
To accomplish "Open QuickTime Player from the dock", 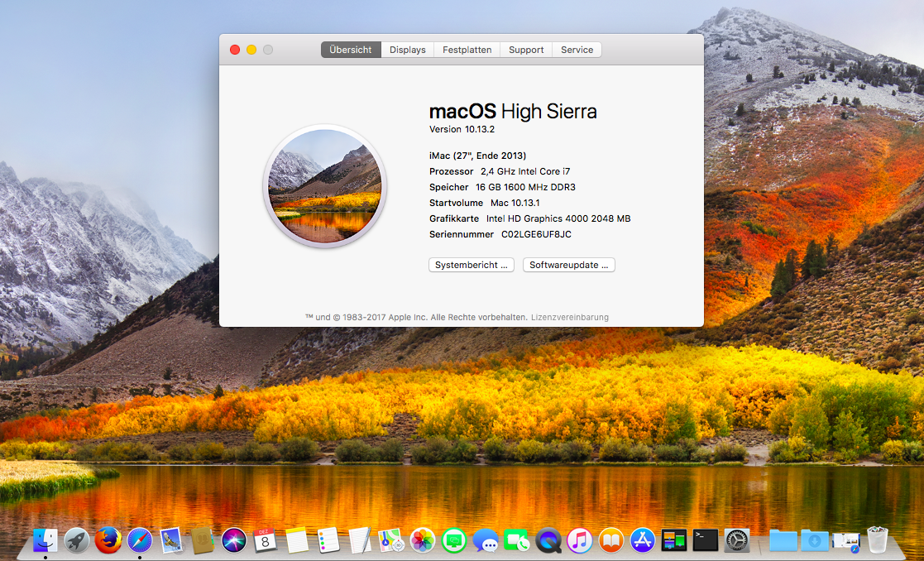I will pyautogui.click(x=548, y=540).
